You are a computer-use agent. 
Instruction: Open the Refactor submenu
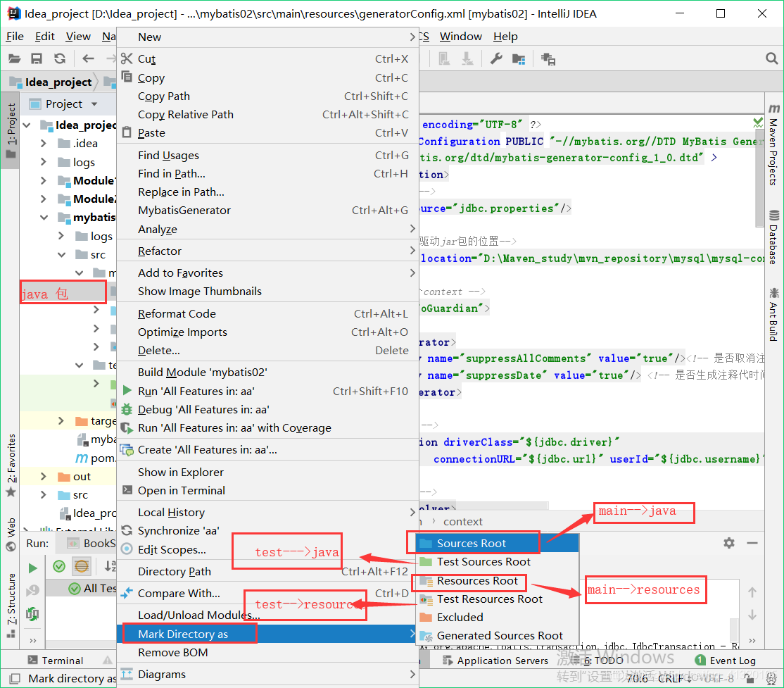coord(267,251)
